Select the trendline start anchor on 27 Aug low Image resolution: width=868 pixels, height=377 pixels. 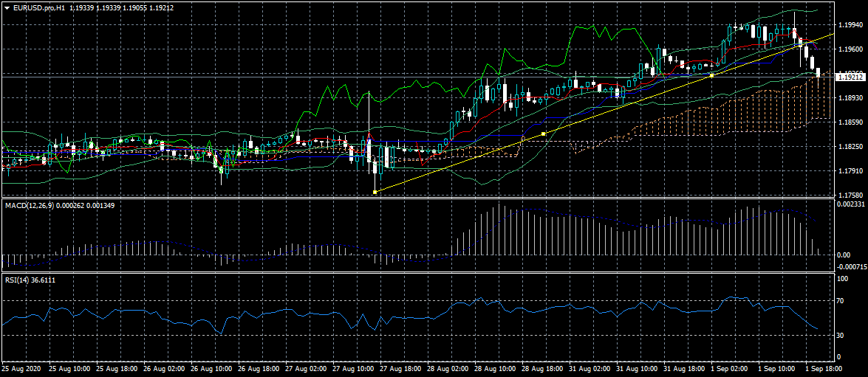coord(375,192)
